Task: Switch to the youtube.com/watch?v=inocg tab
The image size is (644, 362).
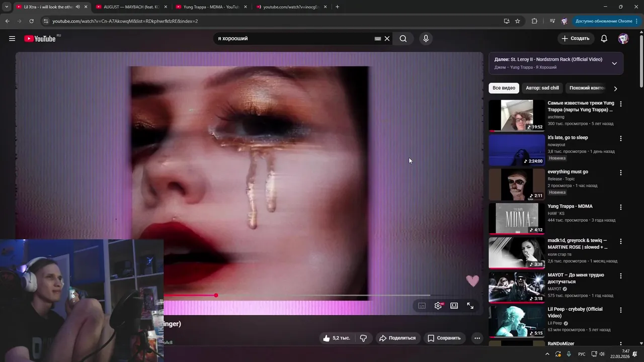Action: click(x=291, y=7)
